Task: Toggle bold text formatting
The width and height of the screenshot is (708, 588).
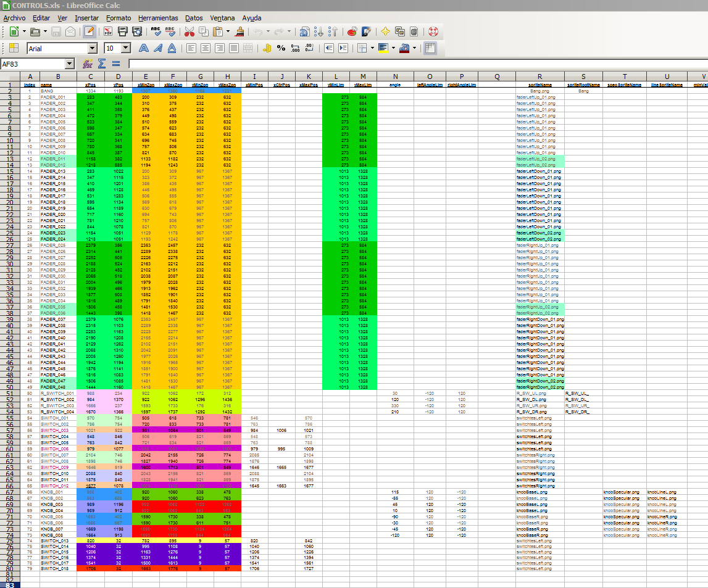Action: 144,48
